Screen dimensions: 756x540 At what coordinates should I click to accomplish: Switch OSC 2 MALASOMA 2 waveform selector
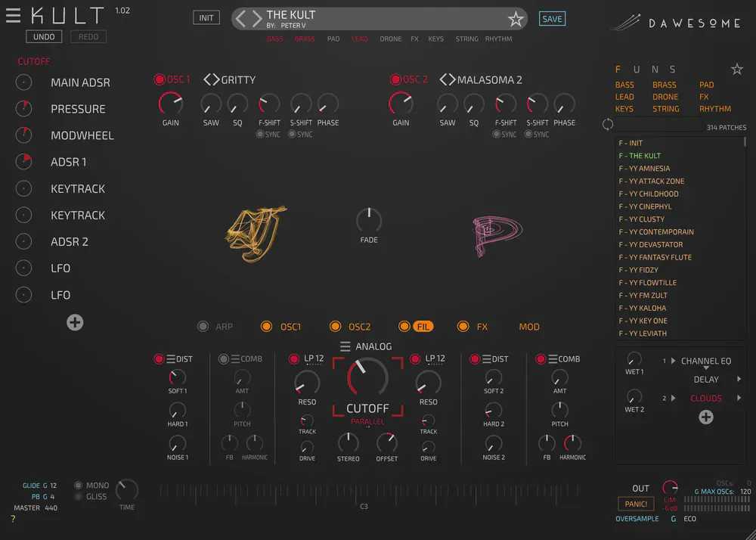(x=448, y=79)
